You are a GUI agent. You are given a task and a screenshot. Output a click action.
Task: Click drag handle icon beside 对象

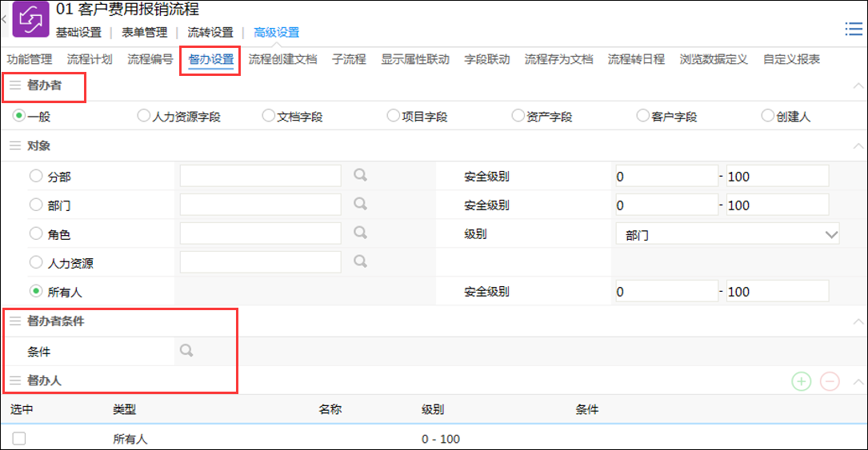click(x=15, y=145)
